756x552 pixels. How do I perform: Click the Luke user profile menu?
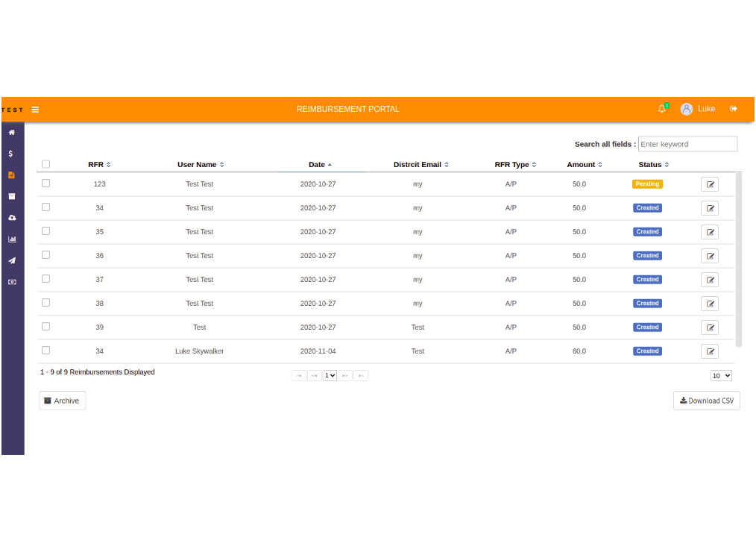699,109
